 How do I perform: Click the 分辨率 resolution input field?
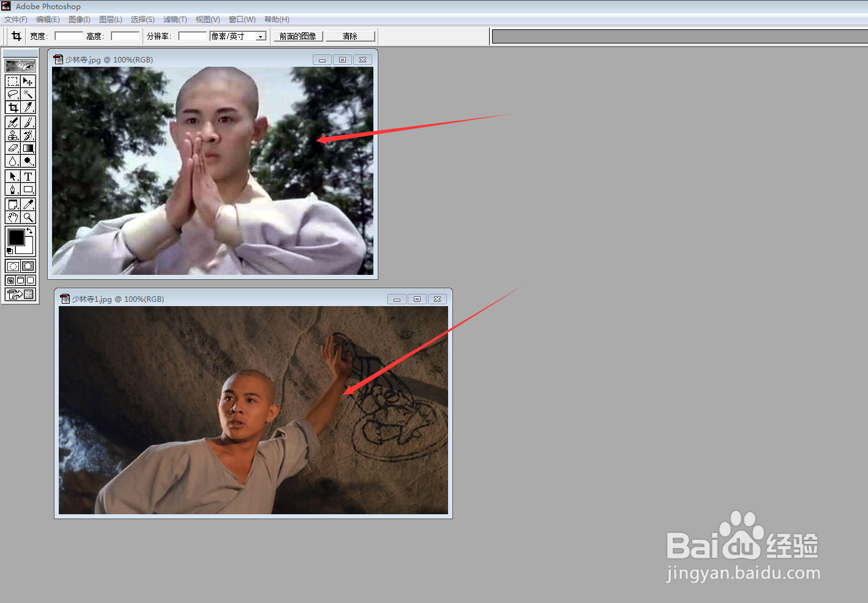click(x=192, y=36)
